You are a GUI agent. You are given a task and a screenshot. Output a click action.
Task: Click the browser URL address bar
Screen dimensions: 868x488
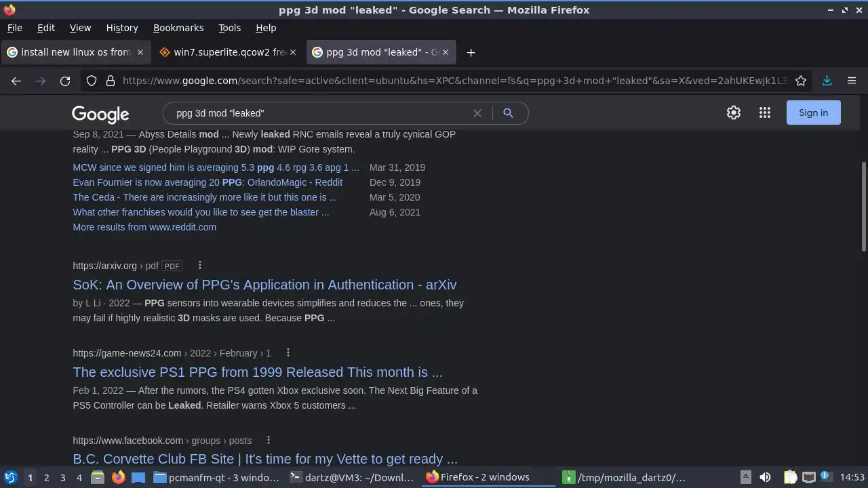click(x=454, y=81)
